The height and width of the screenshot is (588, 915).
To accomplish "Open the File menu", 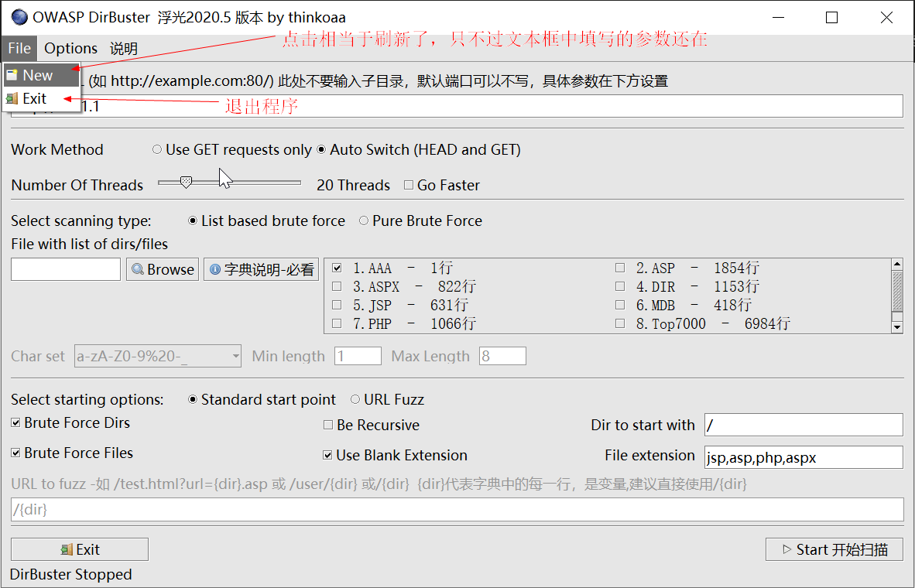I will [x=19, y=48].
